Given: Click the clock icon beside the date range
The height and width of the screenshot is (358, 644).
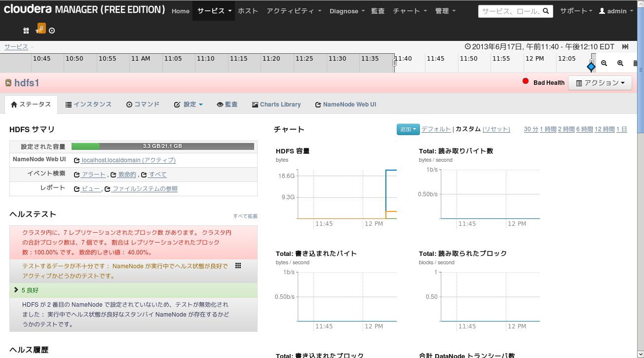Looking at the screenshot, I should click(x=468, y=47).
